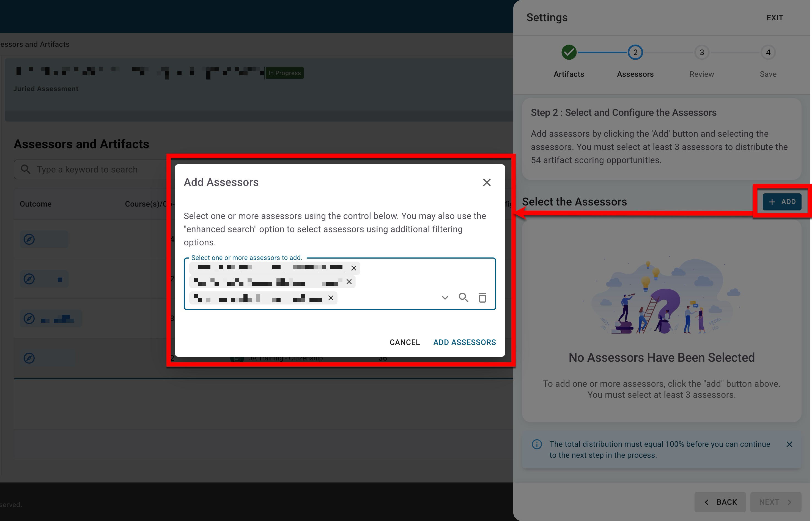Go BACK to previous settings step
Viewport: 812px width, 521px height.
[720, 502]
